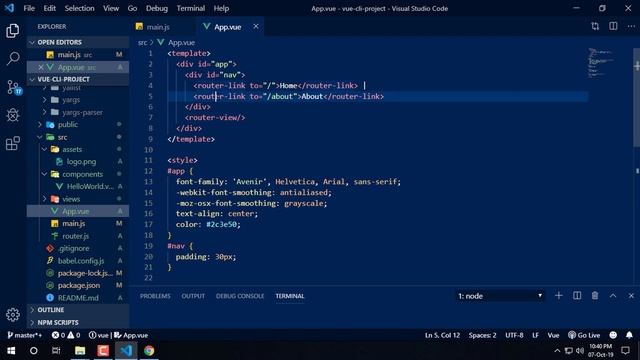Open Task View on the taskbar
The image size is (640, 360).
click(56, 351)
